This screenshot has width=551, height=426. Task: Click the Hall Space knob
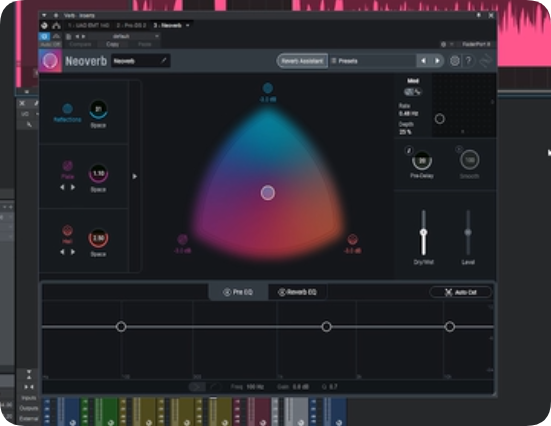click(x=98, y=238)
